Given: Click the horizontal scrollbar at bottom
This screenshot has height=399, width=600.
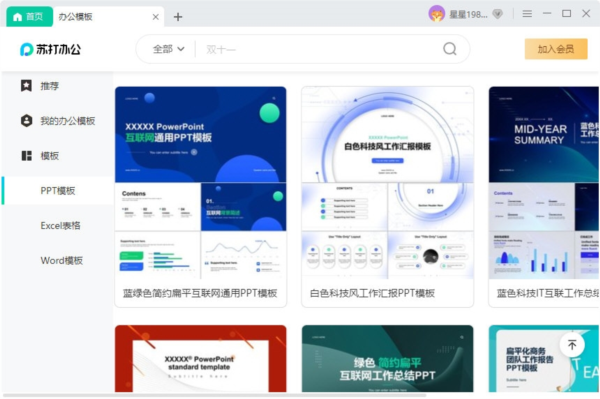Looking at the screenshot, I should [214, 395].
